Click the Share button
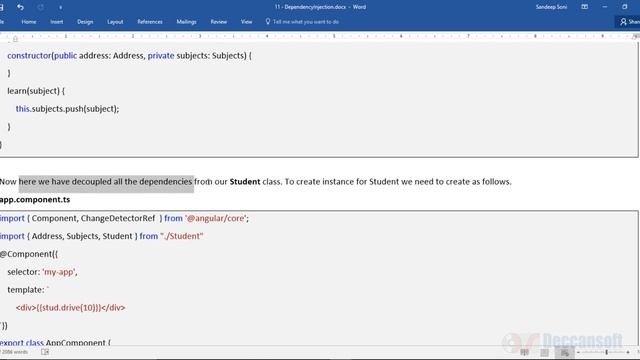Viewport: 640px width, 360px height. [630, 22]
